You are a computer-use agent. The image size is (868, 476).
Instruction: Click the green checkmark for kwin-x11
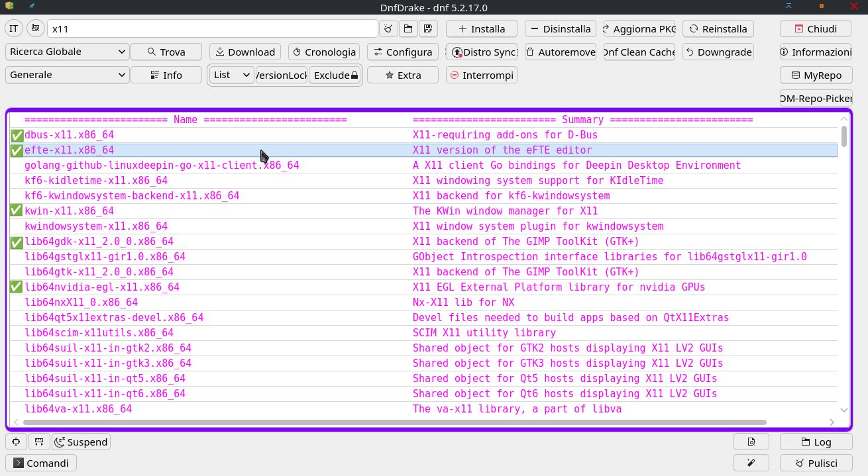pyautogui.click(x=17, y=211)
